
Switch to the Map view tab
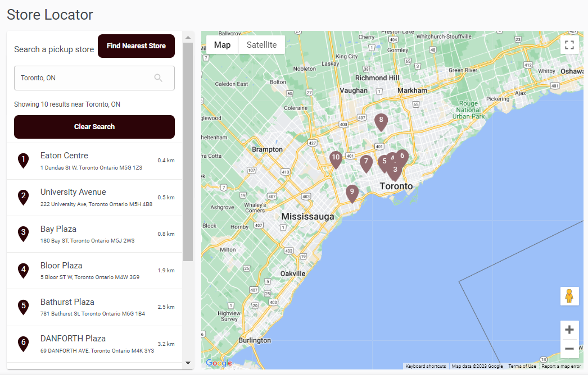[x=222, y=45]
